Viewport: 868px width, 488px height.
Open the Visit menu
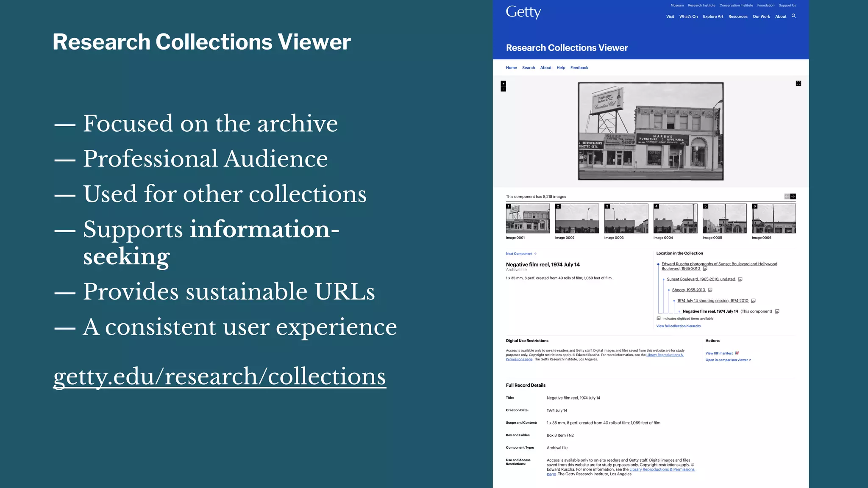coord(670,17)
